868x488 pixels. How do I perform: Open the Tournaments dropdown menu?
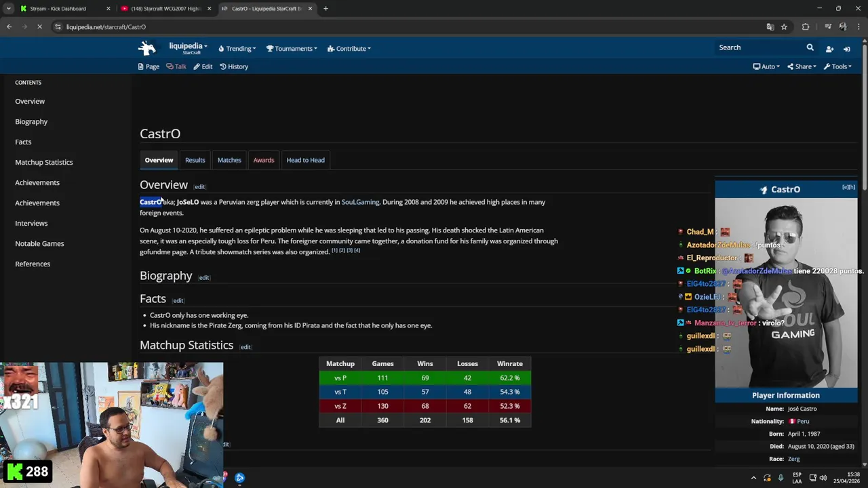click(292, 49)
